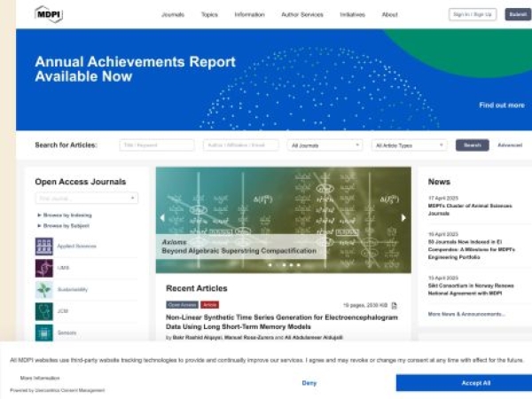Click Deny in the cookie banner
This screenshot has width=532, height=399.
(309, 383)
